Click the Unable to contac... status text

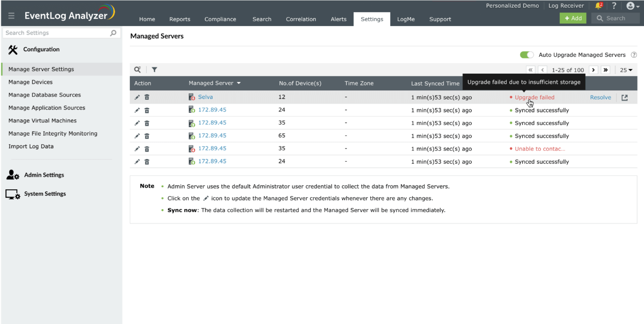pyautogui.click(x=540, y=149)
